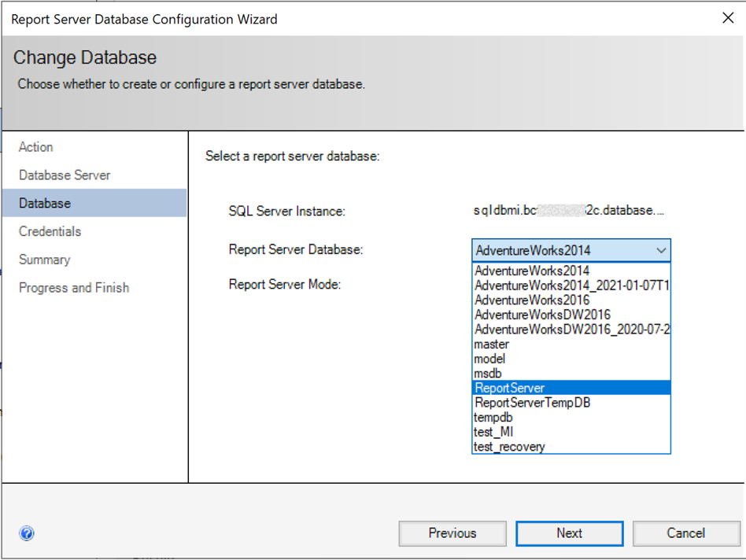Viewport: 746px width, 560px height.
Task: Select AdventureWorks2014 from the database list
Action: coord(533,271)
